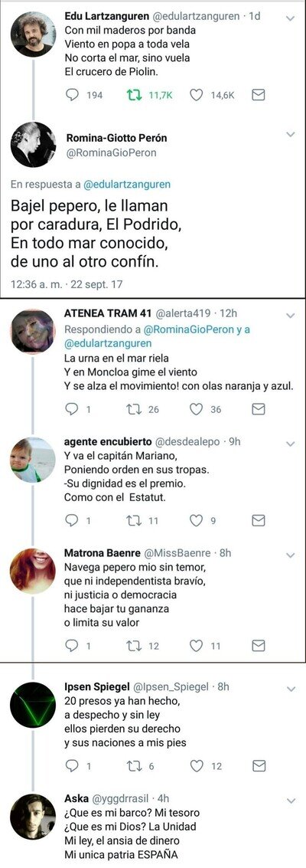The image size is (306, 868).
Task: Retweet agente encubierto's tweet
Action: click(x=134, y=520)
